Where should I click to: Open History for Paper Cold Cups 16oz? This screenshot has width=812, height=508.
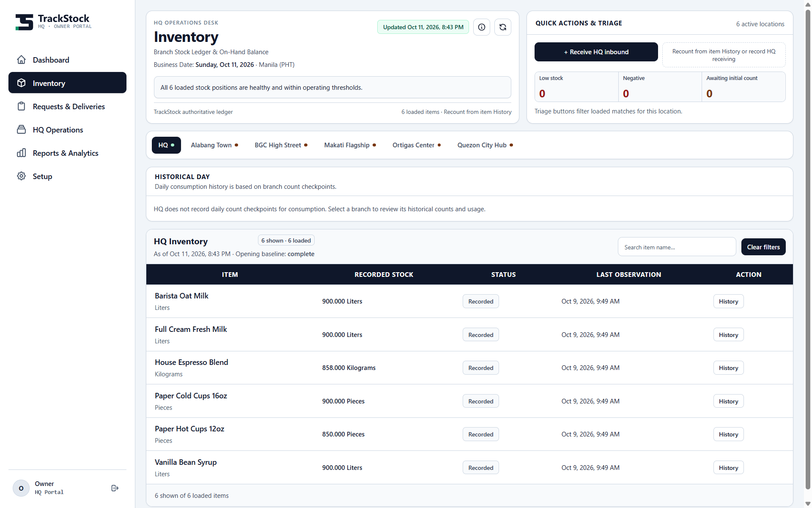728,401
